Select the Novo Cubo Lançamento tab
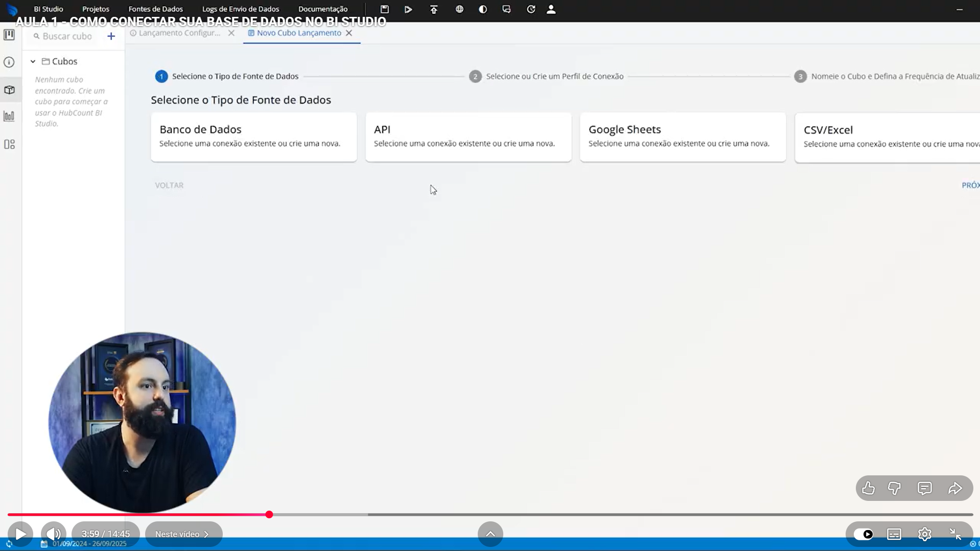The image size is (980, 551). pos(295,33)
